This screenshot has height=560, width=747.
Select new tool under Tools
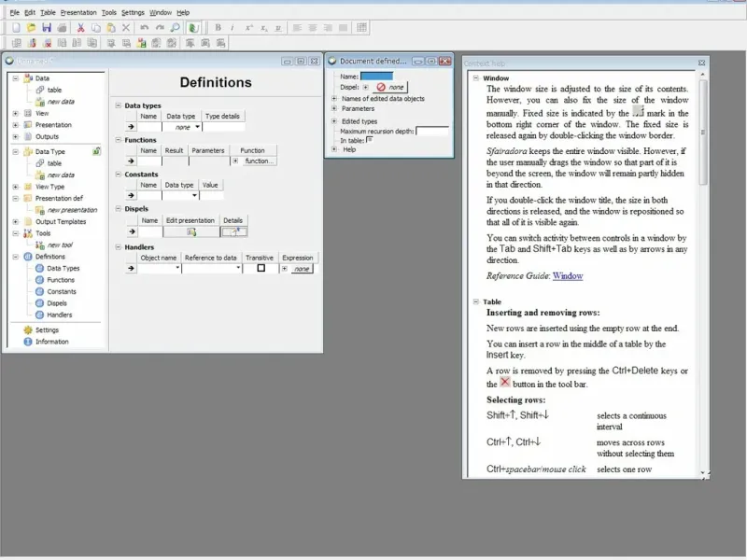tap(60, 245)
